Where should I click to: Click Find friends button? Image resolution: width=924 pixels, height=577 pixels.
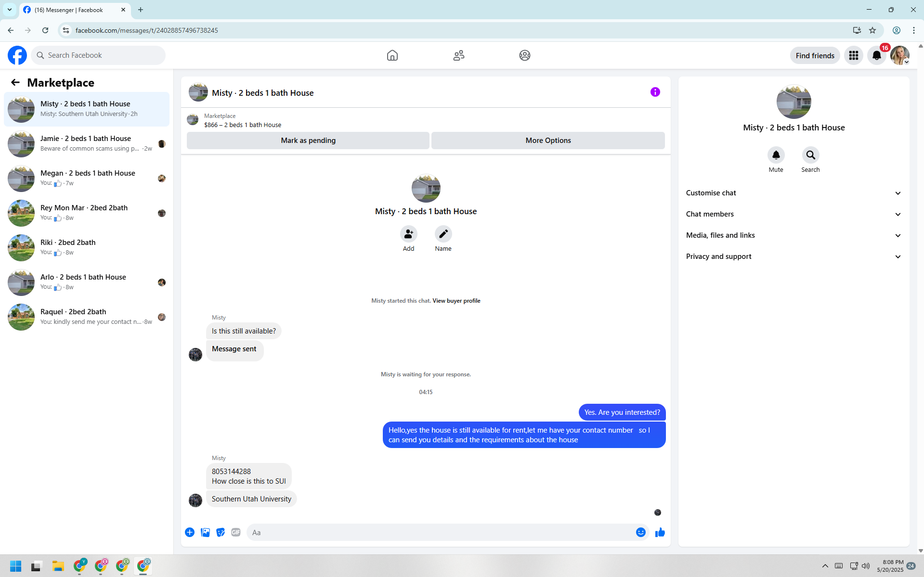tap(815, 55)
